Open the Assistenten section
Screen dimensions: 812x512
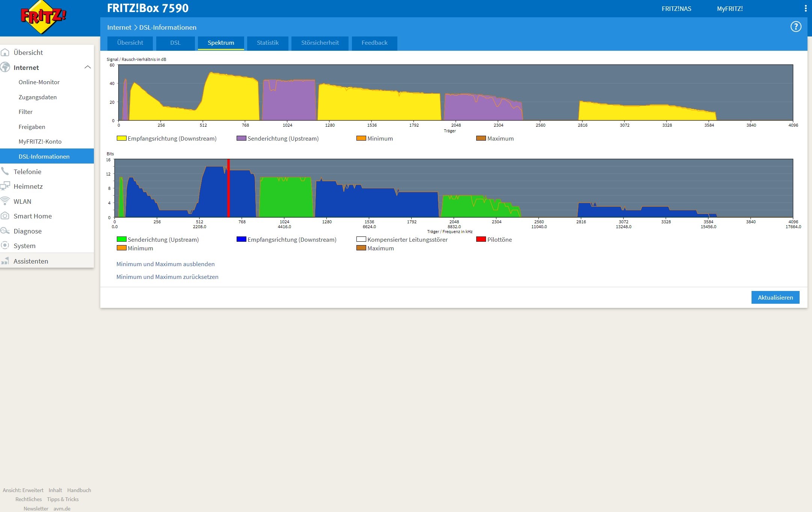(31, 261)
